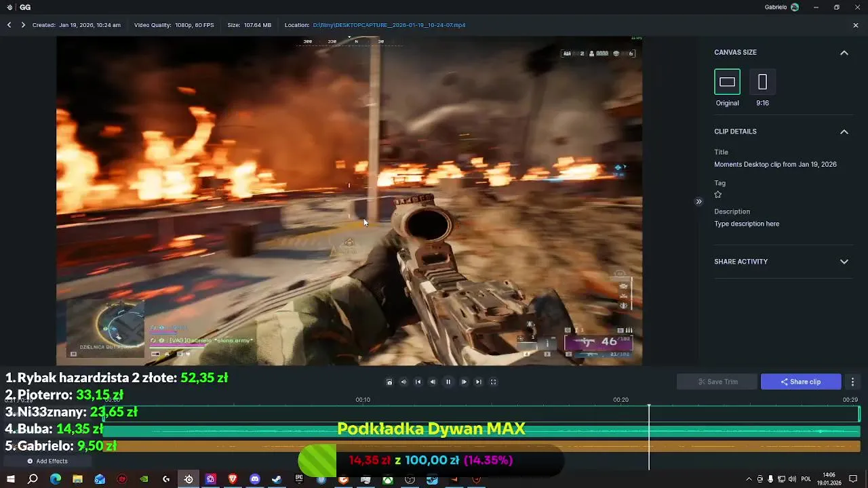Open the Xbox app from taskbar
This screenshot has width=868, height=488.
coord(388,479)
